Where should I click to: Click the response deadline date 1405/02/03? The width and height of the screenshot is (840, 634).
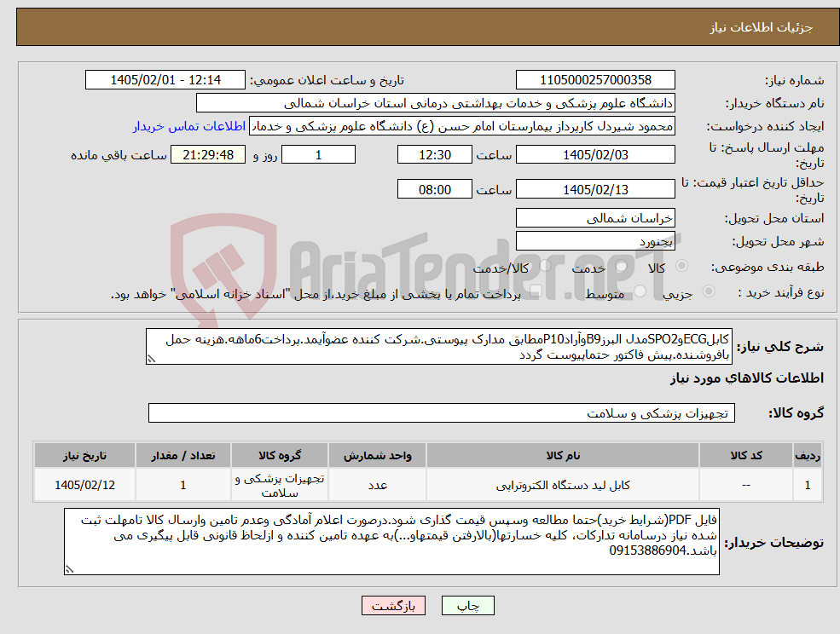click(x=595, y=155)
